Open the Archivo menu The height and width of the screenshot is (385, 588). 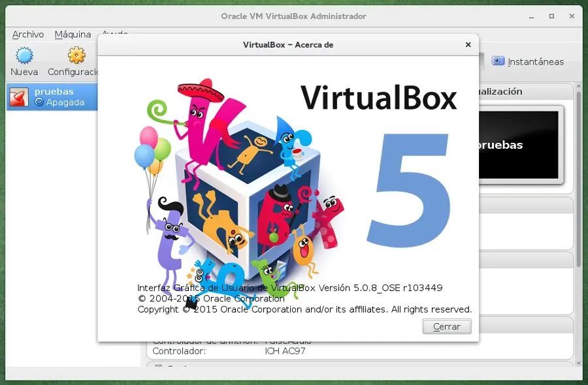(27, 35)
